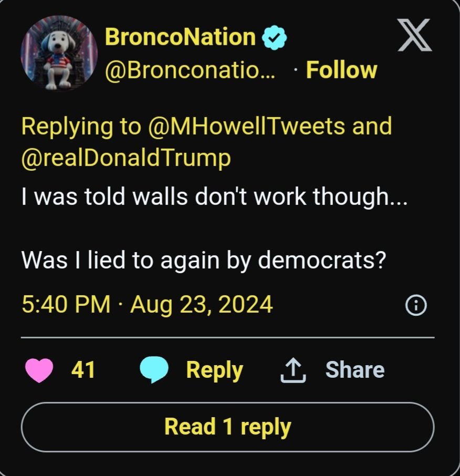The image size is (460, 476).
Task: Like the tweet with the pink heart
Action: click(39, 370)
